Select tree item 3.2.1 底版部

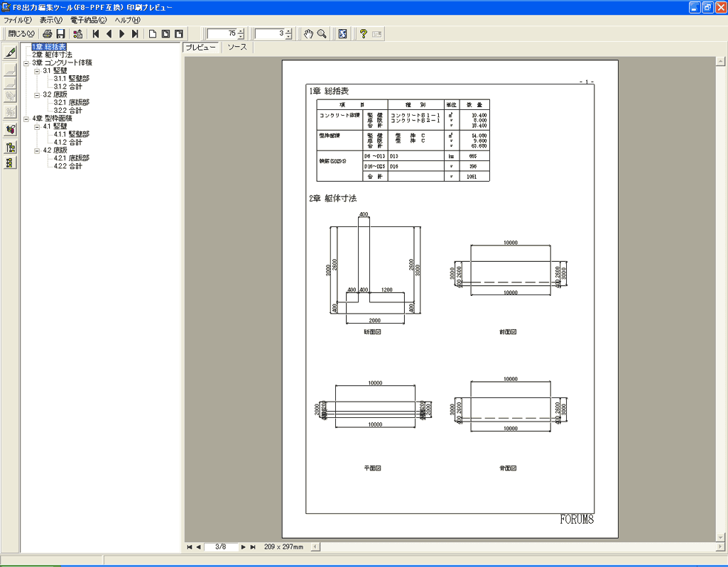click(72, 102)
